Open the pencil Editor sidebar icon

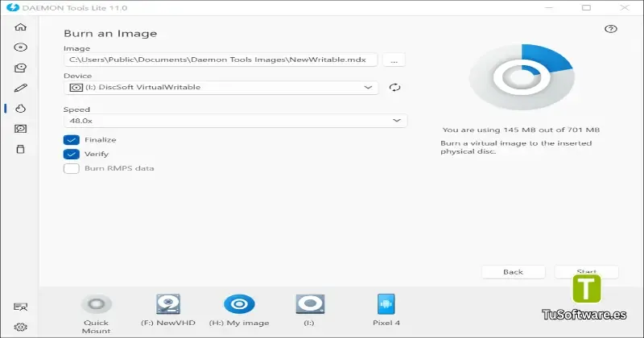tap(21, 88)
